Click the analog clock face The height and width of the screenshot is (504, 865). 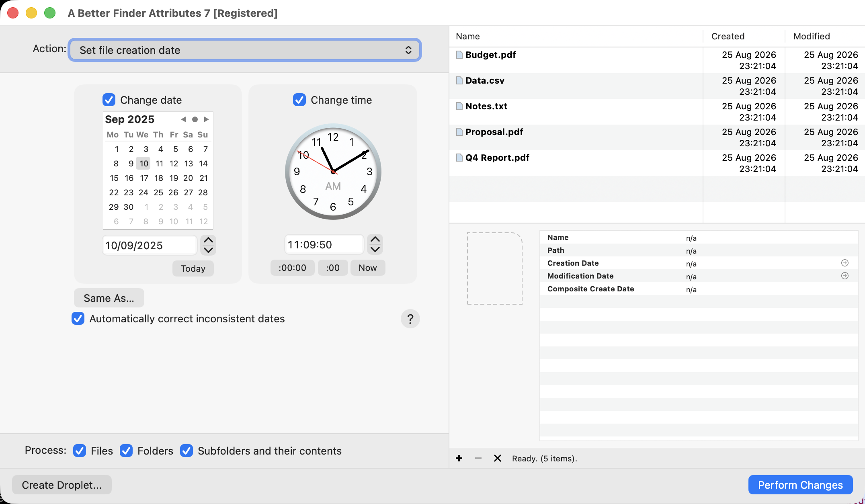[333, 172]
